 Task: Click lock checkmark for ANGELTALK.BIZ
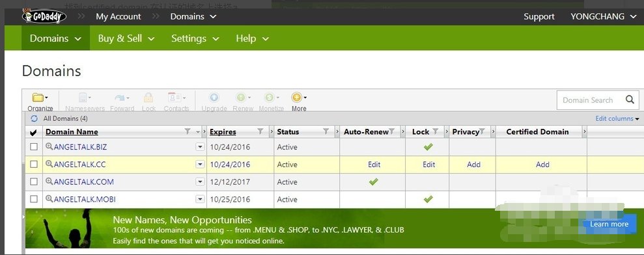[x=428, y=146]
